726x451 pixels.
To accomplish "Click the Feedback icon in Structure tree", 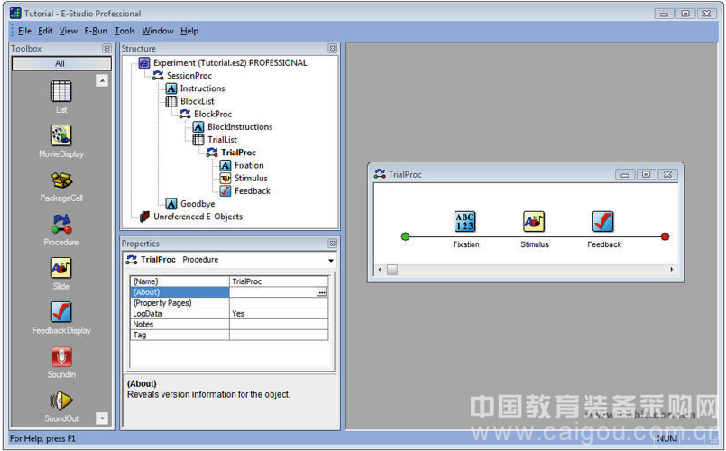I will (x=225, y=191).
